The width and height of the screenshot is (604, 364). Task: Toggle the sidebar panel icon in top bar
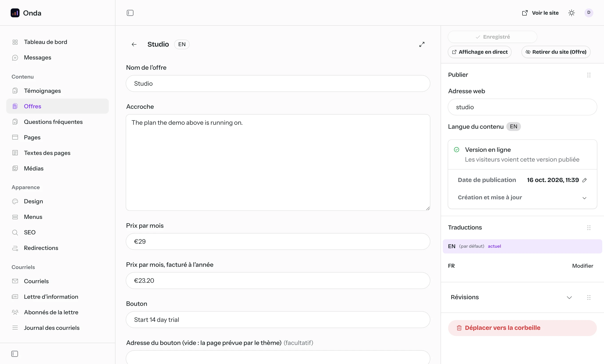pos(130,13)
